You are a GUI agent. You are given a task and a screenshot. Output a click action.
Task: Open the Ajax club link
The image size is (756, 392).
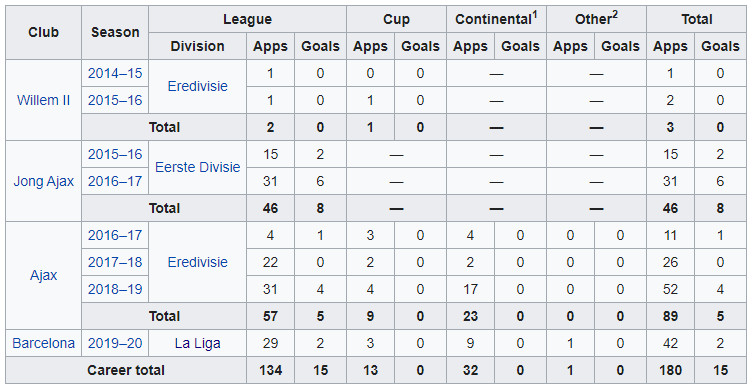click(x=43, y=275)
